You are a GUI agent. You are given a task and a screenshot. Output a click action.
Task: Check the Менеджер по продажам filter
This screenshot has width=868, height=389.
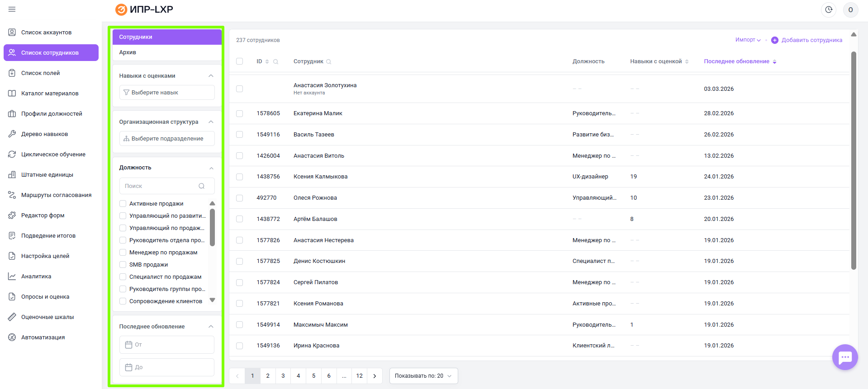(x=123, y=253)
